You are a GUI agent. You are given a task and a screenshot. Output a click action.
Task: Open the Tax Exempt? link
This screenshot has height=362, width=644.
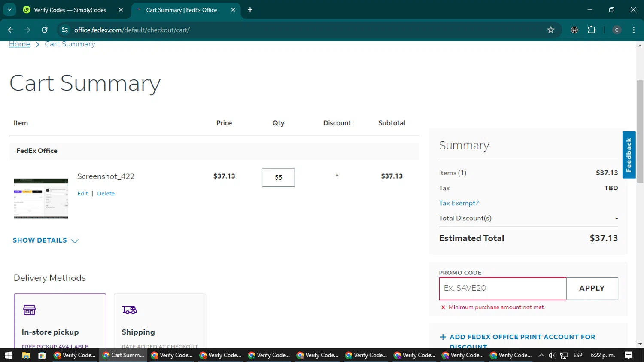(459, 203)
